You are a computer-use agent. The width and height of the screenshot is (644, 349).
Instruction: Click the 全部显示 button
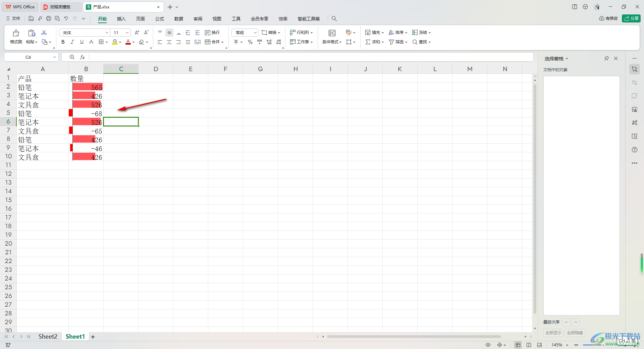tap(553, 333)
